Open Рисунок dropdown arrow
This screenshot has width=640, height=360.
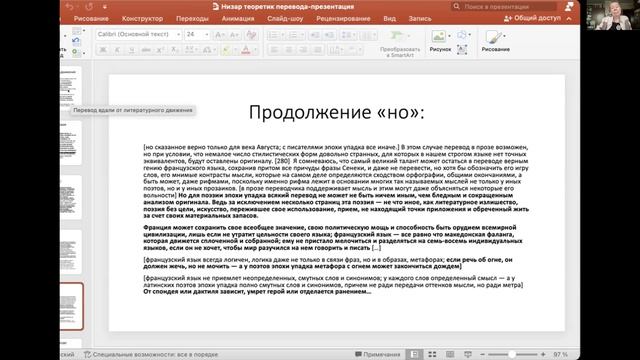point(449,36)
